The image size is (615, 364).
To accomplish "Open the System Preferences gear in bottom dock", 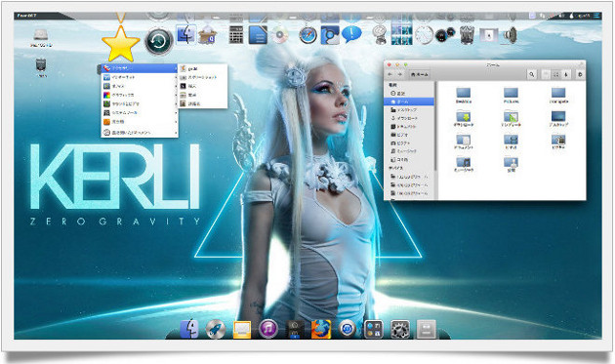I will coord(400,329).
